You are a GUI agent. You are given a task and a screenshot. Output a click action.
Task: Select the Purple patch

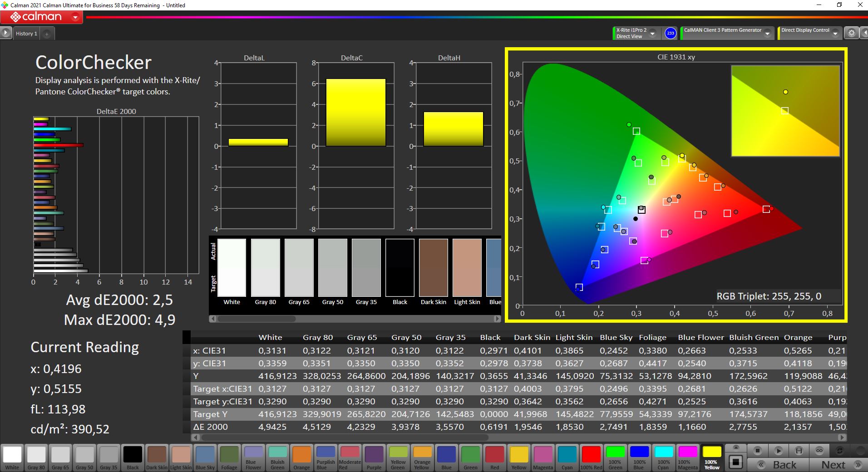pyautogui.click(x=374, y=457)
